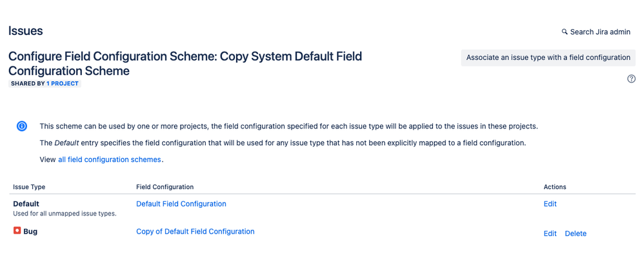The width and height of the screenshot is (644, 271).
Task: Click the red Bug issue type icon
Action: pos(17,231)
